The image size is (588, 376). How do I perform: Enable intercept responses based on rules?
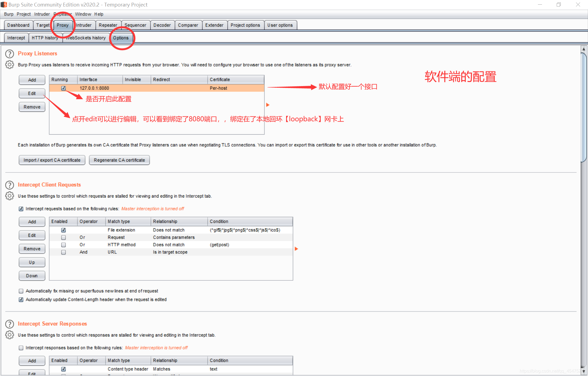pyautogui.click(x=21, y=348)
